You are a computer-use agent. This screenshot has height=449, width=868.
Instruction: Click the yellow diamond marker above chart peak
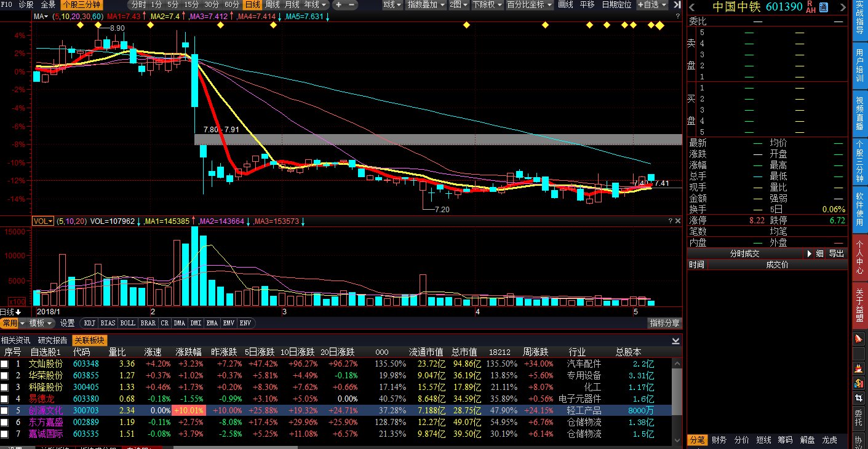coord(98,25)
